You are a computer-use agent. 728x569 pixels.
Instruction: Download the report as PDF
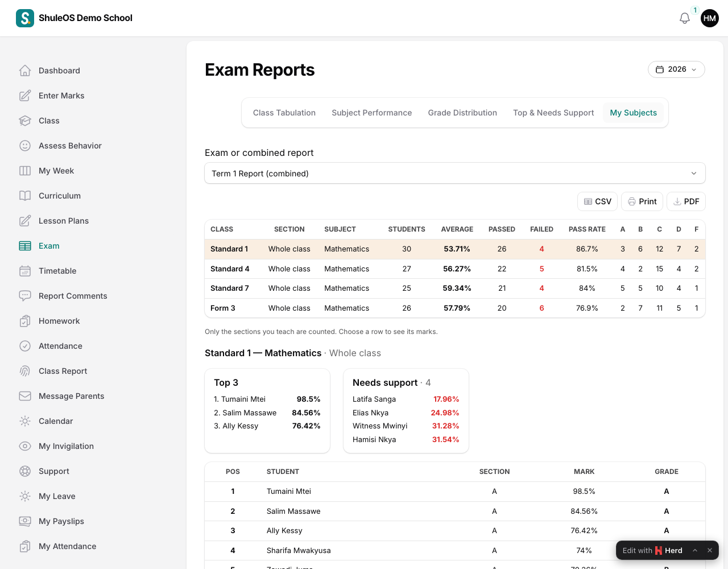point(686,201)
